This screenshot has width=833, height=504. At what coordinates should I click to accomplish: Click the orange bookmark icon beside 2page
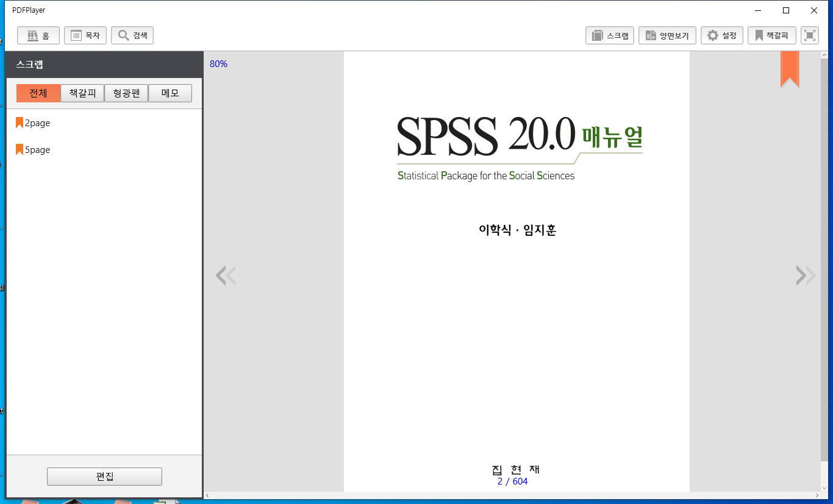point(20,122)
